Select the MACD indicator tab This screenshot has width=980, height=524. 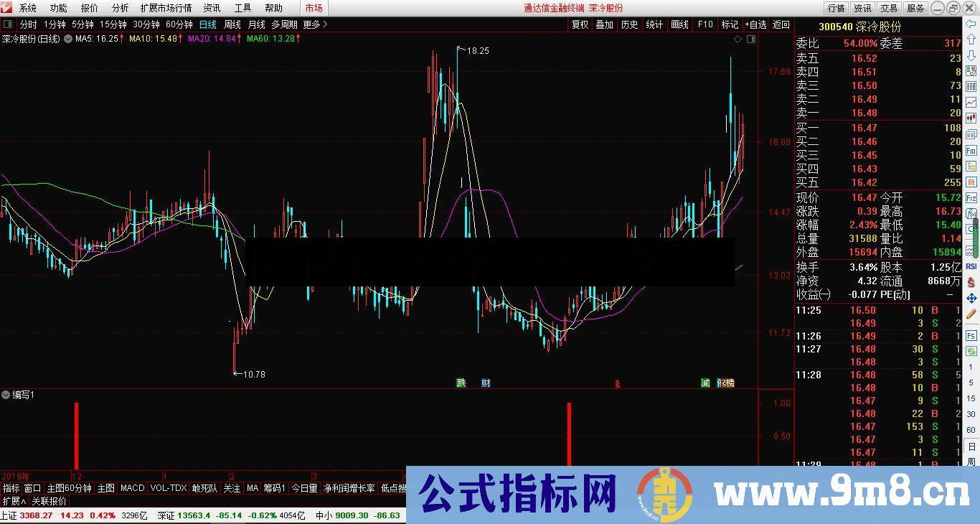pyautogui.click(x=132, y=488)
